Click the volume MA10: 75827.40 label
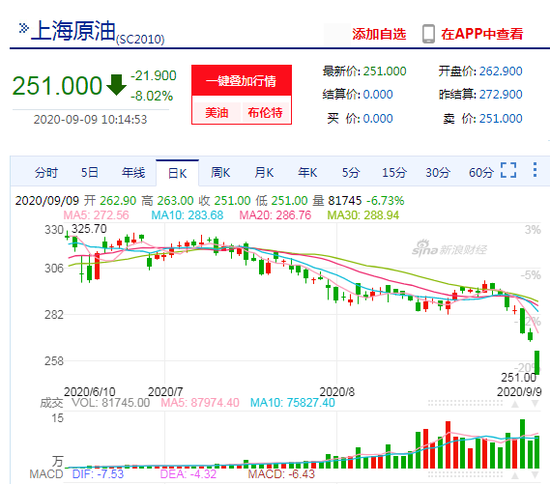Screen dimensions: 550x484 pos(293,403)
